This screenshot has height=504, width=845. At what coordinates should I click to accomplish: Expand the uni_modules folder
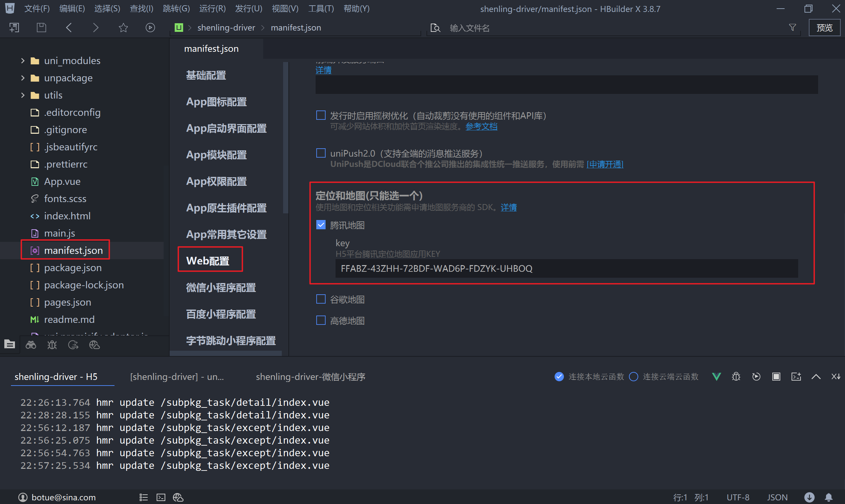tap(23, 61)
